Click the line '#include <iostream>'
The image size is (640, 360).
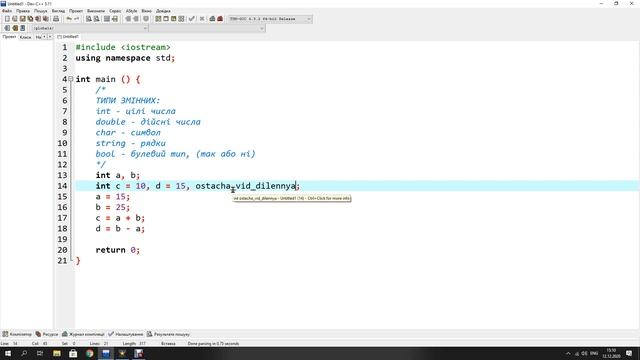[123, 47]
